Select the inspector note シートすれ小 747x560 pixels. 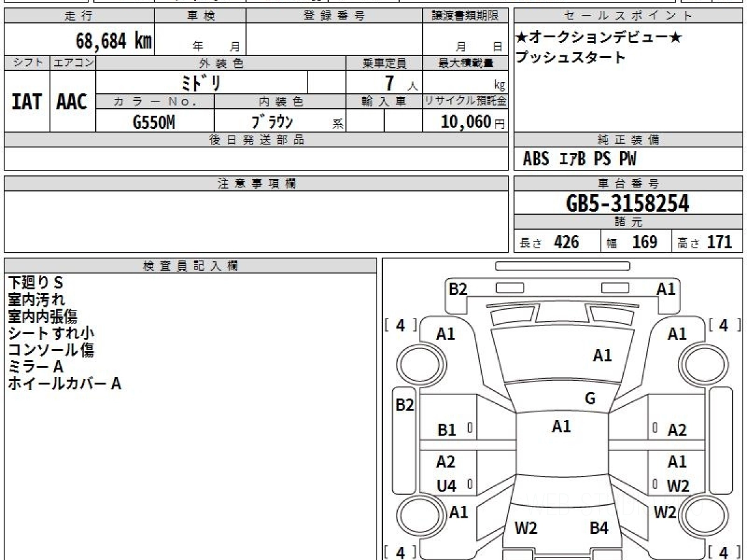click(51, 333)
